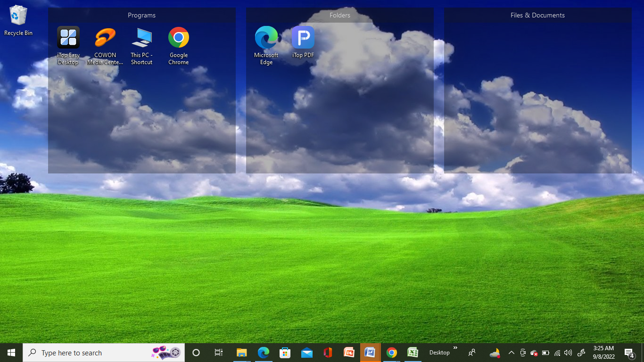Open the battery status tray icon
Viewport: 644px width, 362px height.
tap(545, 353)
